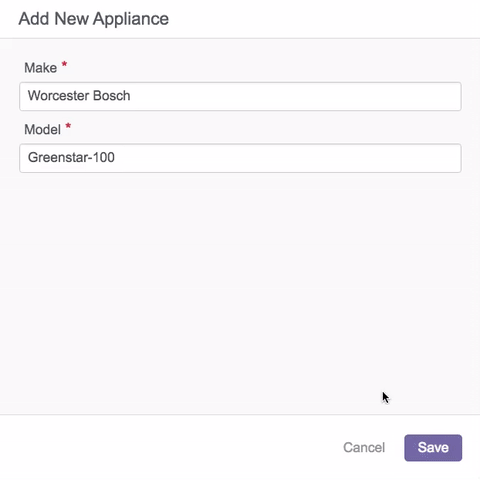
Task: Save the new appliance
Action: tap(433, 448)
